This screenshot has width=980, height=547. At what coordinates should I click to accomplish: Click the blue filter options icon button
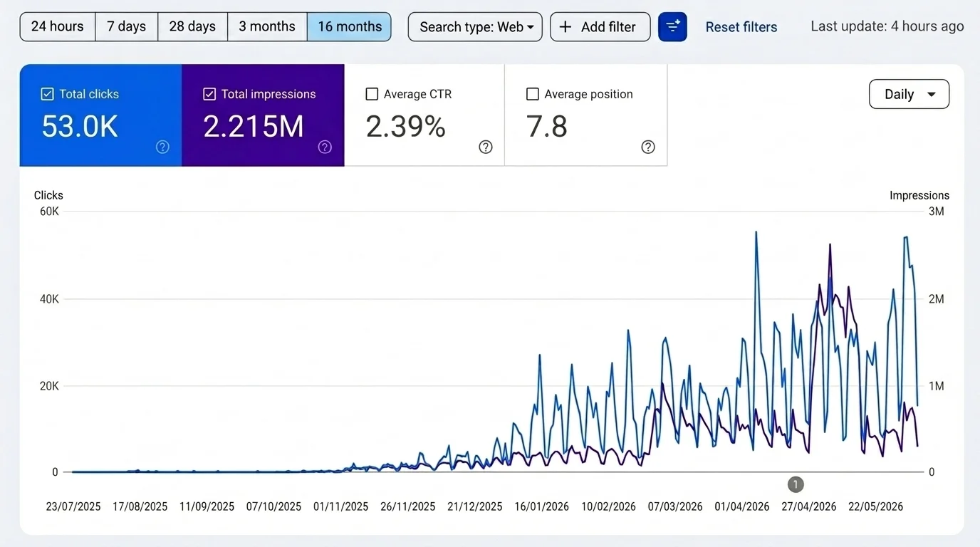pos(672,27)
